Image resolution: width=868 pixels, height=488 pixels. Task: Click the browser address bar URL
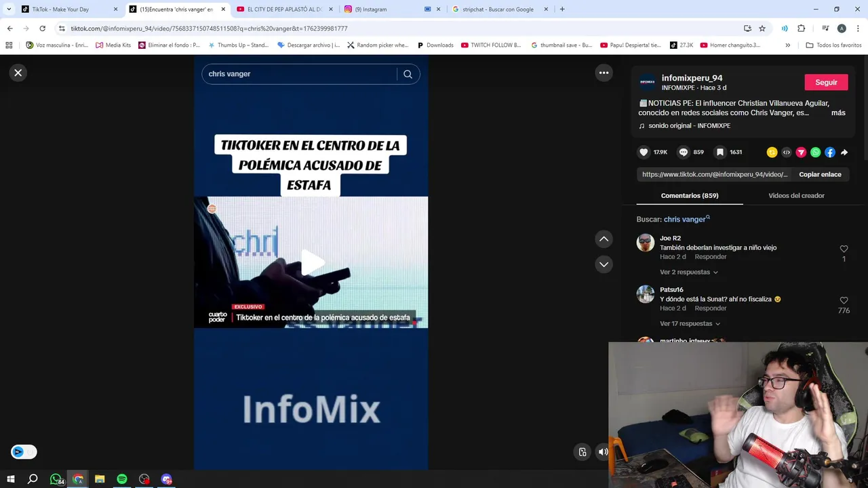pyautogui.click(x=209, y=28)
